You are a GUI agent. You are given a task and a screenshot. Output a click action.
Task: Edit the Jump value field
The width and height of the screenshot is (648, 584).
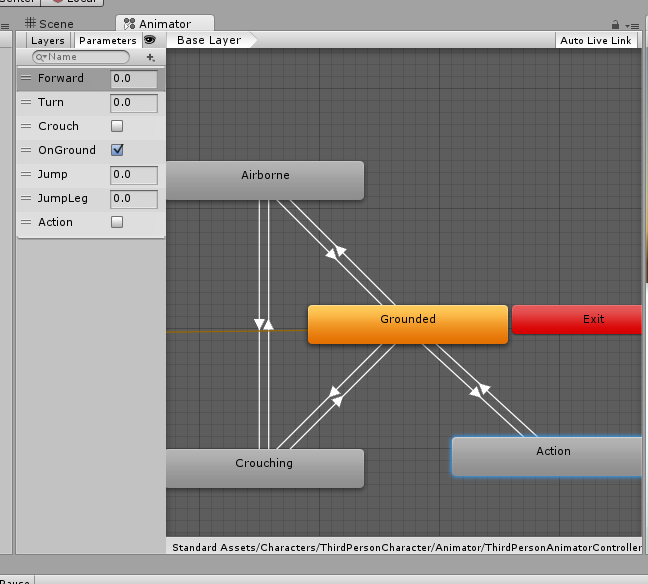133,174
